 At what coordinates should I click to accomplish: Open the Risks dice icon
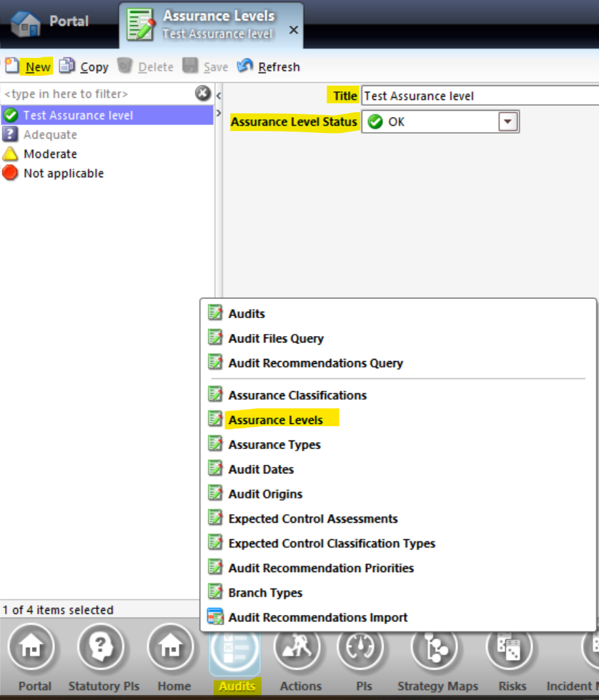(509, 646)
